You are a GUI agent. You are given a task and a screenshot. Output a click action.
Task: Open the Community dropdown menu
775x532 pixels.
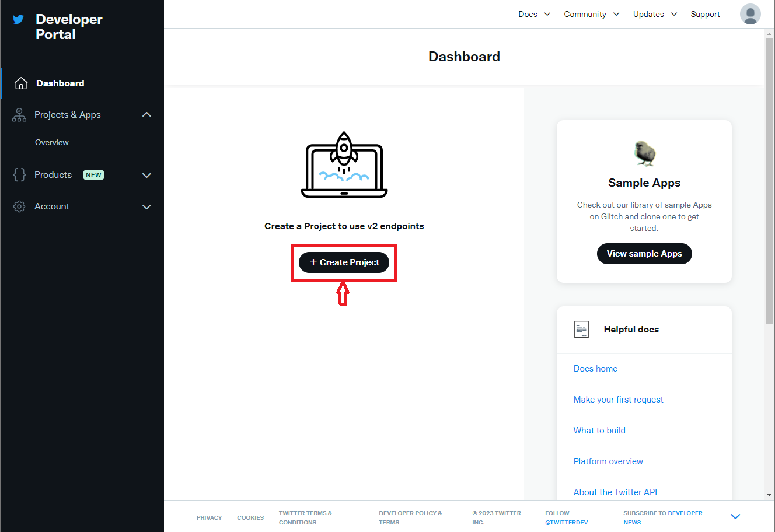click(591, 14)
